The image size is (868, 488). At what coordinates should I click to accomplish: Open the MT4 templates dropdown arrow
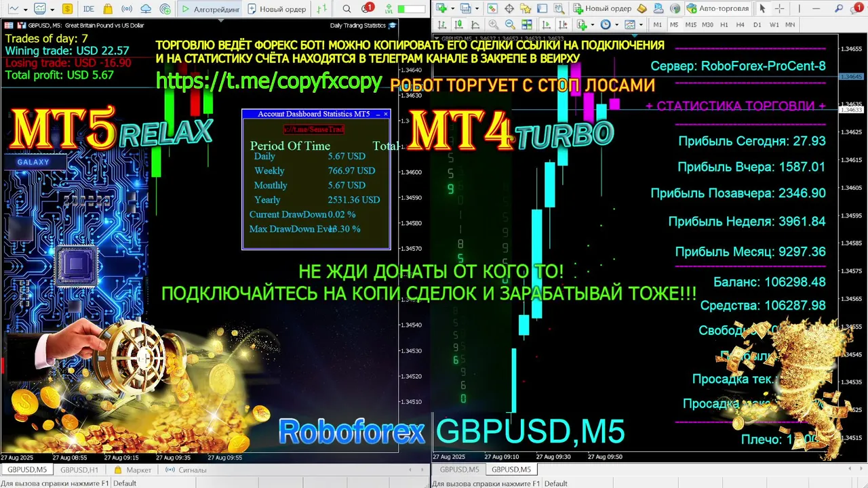tap(641, 25)
